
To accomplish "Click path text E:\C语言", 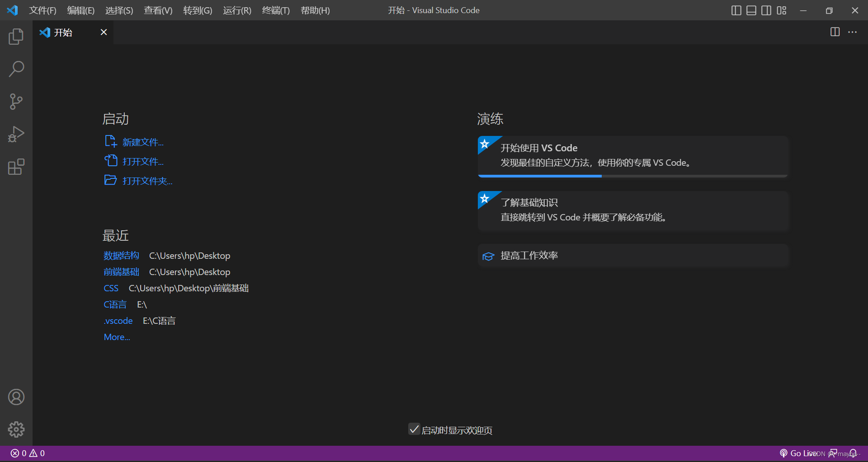I will pos(159,321).
